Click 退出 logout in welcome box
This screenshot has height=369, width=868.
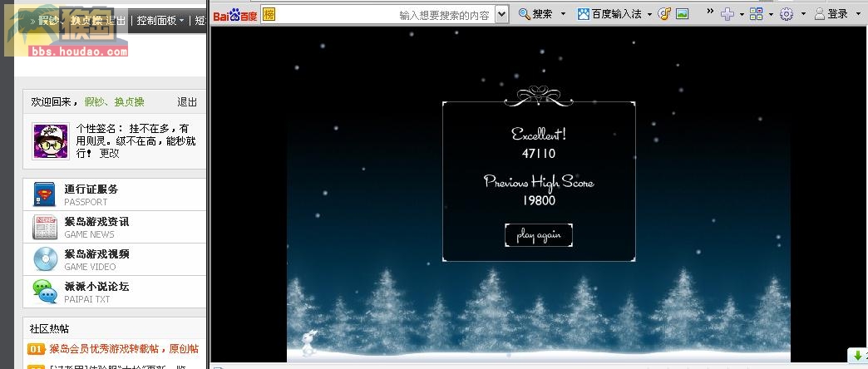pos(187,101)
